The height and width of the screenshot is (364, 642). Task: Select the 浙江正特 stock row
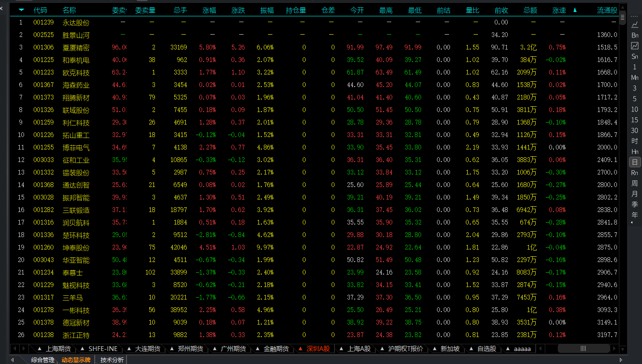[315, 335]
